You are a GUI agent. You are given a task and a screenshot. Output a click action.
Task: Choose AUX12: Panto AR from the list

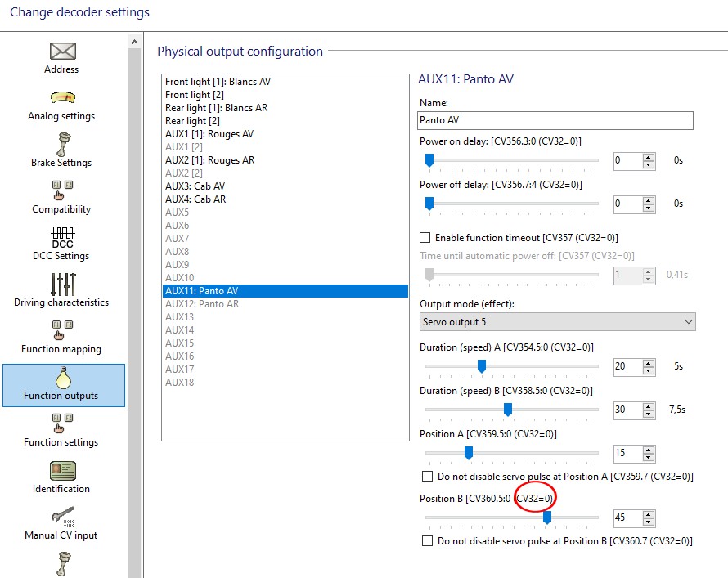click(x=202, y=304)
